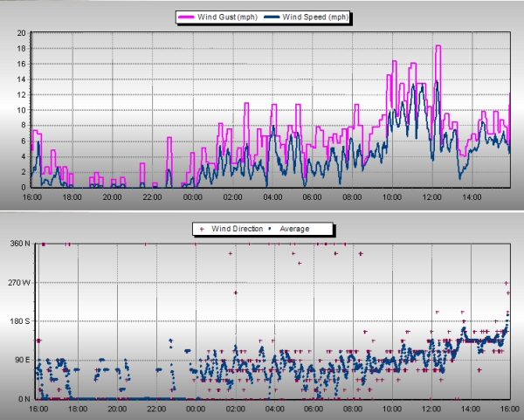Click 08:00 time label under wind direction chart

point(352,409)
